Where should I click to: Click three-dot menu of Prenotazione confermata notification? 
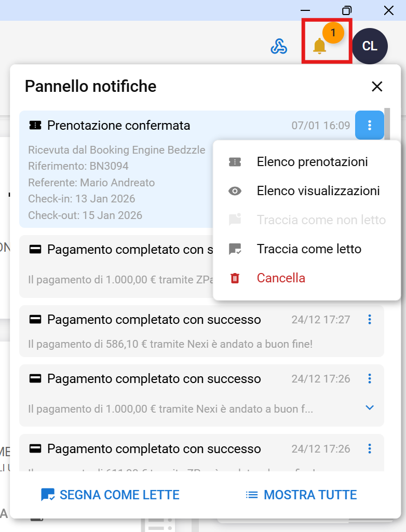(370, 125)
